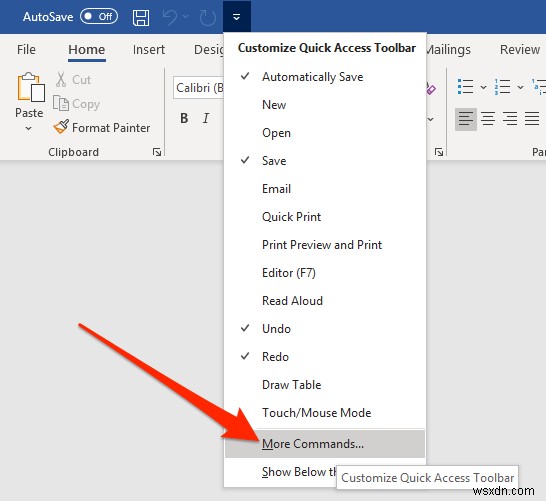Screen dimensions: 546x501
Task: Click the Bold formatting icon
Action: point(184,118)
